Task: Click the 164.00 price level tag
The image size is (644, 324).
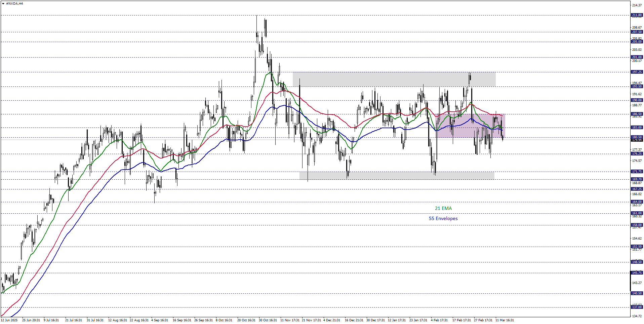Action: point(637,202)
